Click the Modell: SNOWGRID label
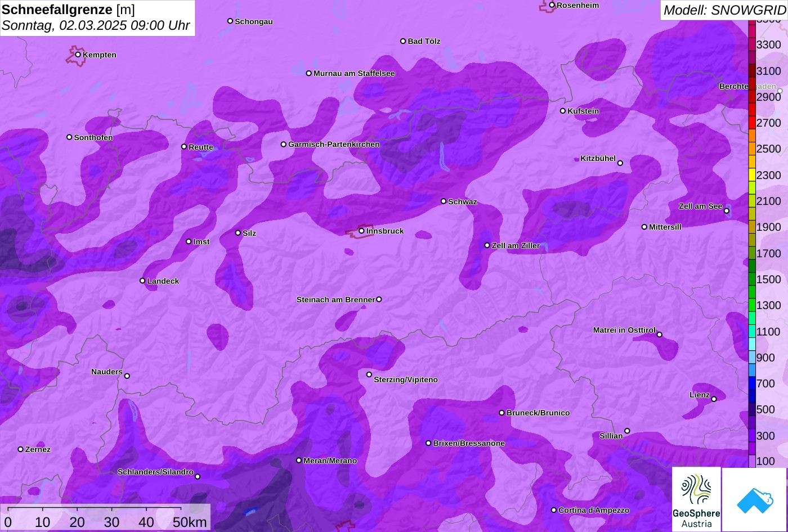Image resolution: width=788 pixels, height=532 pixels. (724, 10)
